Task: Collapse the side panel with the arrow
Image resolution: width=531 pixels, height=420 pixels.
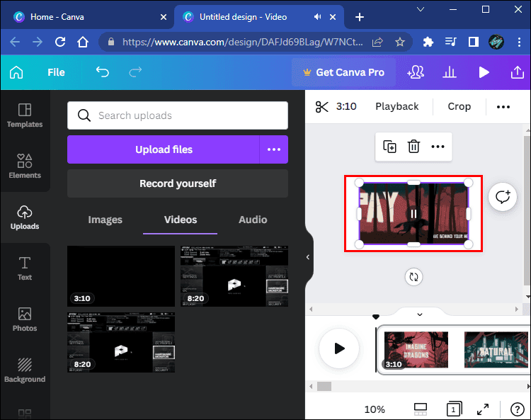Action: pyautogui.click(x=307, y=257)
